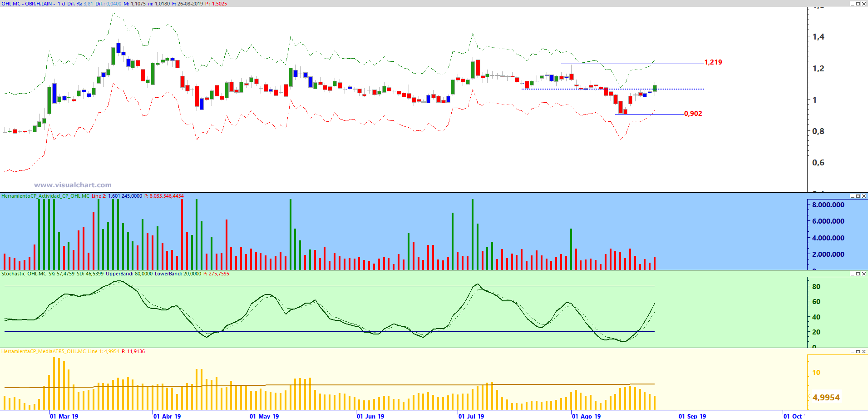Select the HerramientaCP_MediaATR5_OHL.MC indicator title
The image size is (868, 419).
pyautogui.click(x=44, y=351)
